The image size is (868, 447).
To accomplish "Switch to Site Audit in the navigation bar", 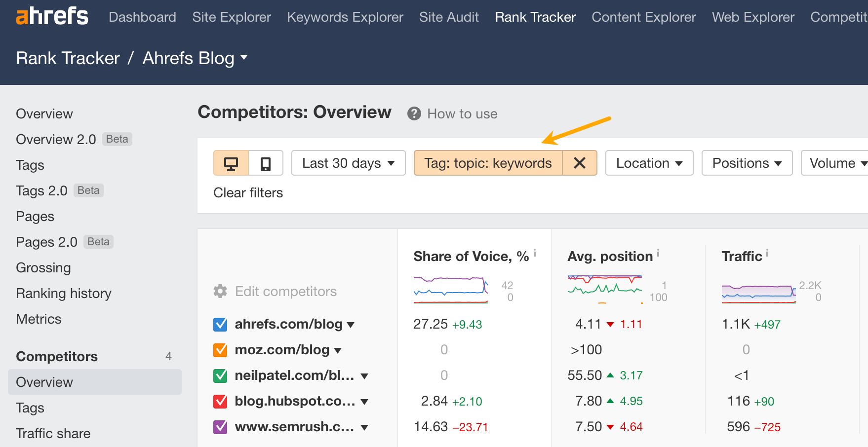I will 448,16.
